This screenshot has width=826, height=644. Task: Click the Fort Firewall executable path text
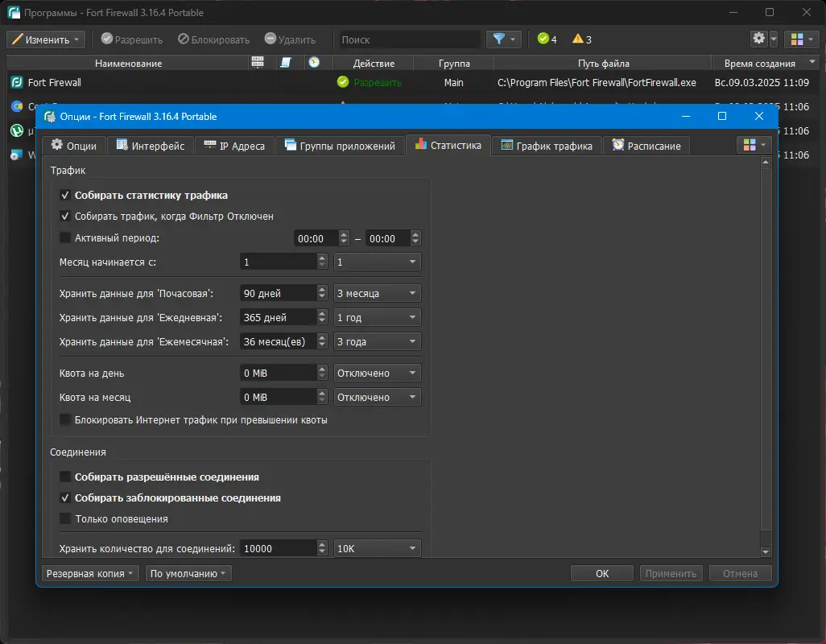click(x=597, y=83)
